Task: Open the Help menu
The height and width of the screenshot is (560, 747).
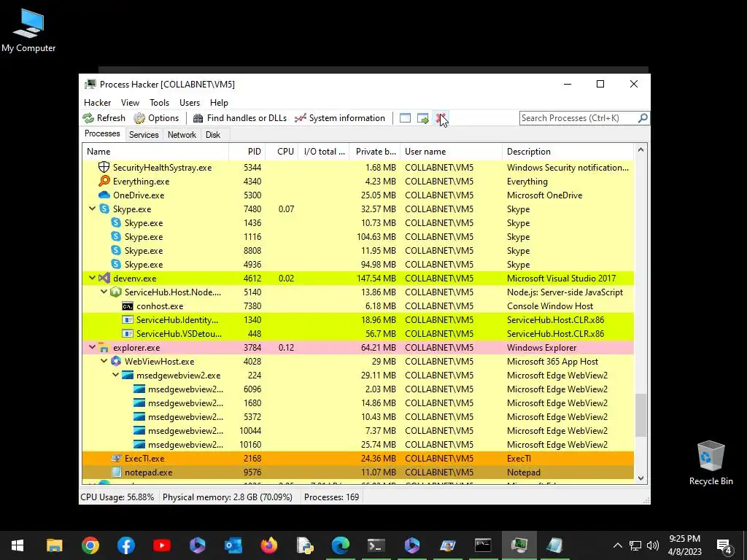Action: 219,102
